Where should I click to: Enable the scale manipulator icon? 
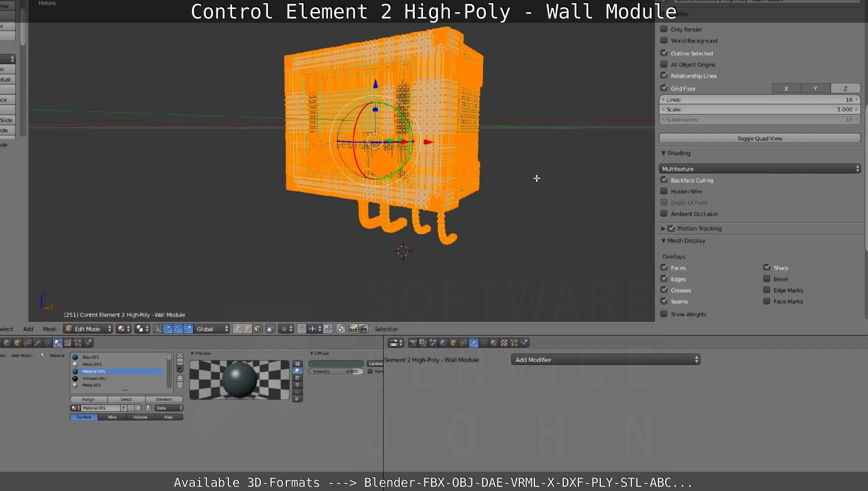[188, 329]
